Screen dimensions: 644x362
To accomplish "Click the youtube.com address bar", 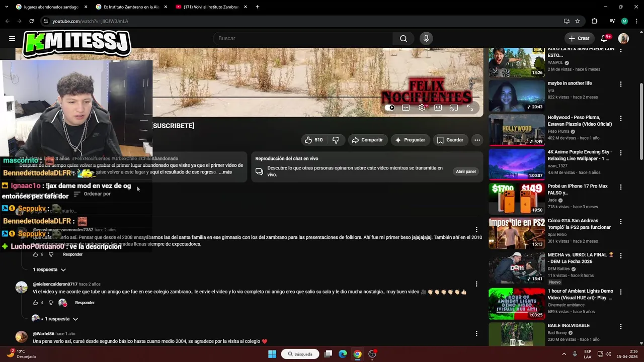I will [302, 21].
